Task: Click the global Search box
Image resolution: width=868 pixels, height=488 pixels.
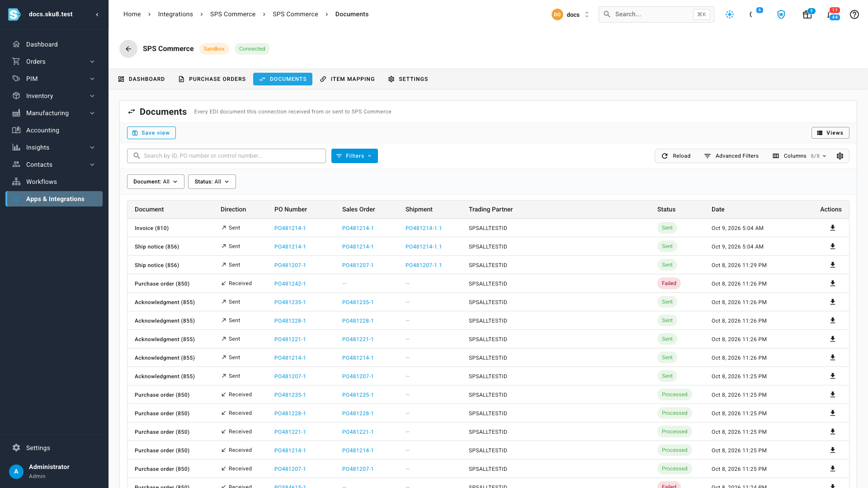Action: [x=656, y=14]
